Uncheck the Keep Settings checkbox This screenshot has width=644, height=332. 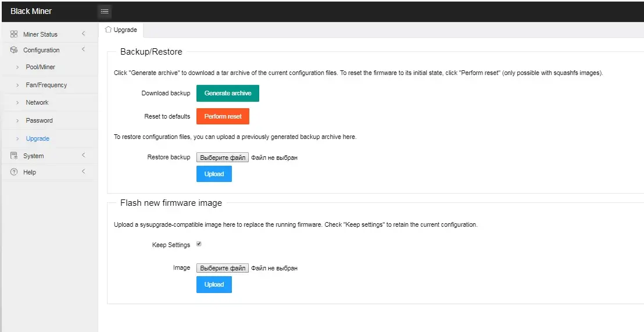[x=199, y=244]
